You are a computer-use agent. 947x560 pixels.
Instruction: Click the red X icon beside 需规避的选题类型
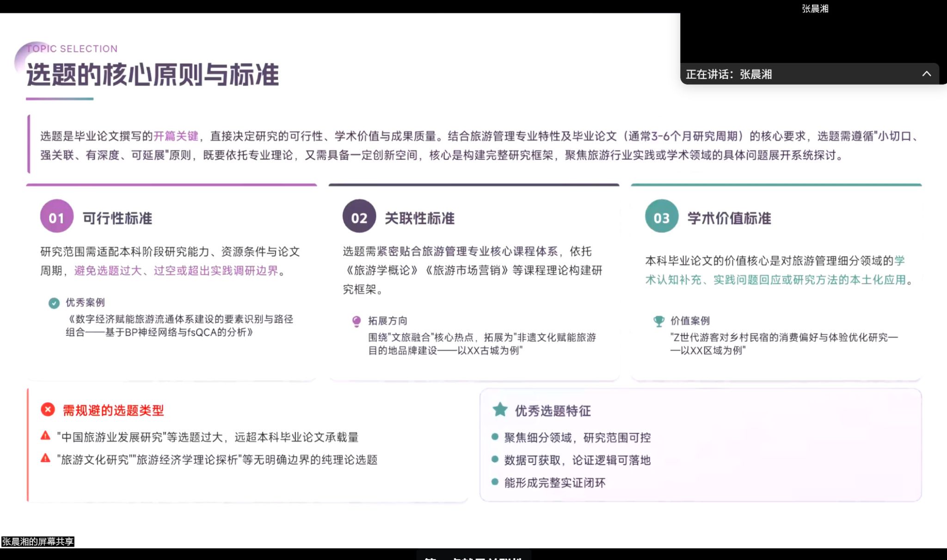click(x=48, y=410)
